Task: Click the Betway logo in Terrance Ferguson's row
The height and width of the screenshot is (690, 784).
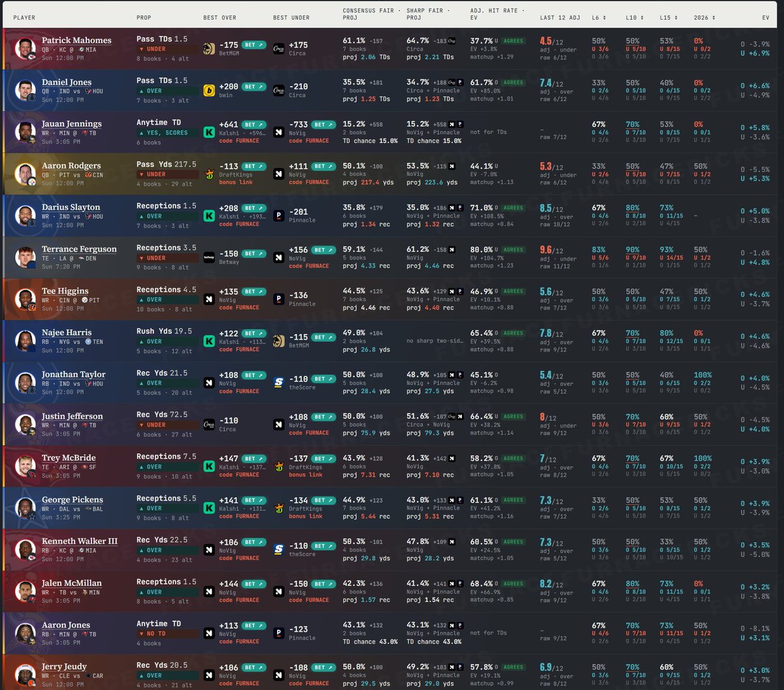Action: click(209, 257)
